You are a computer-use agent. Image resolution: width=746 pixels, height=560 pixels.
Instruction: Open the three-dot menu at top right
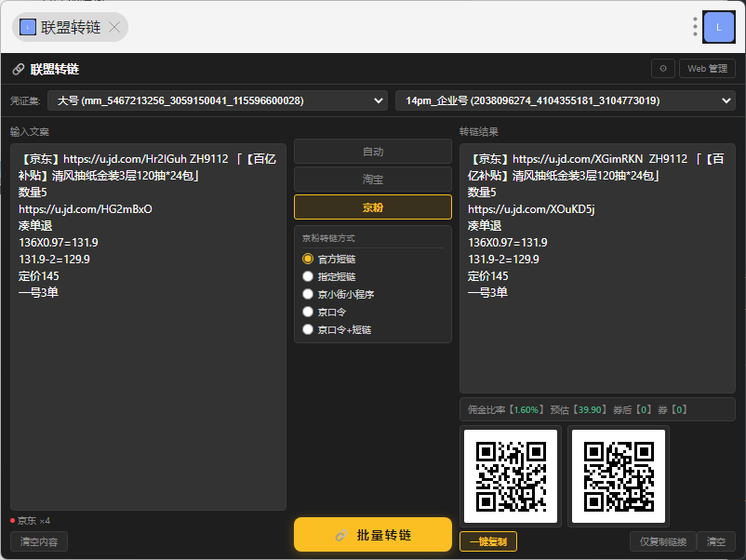click(695, 27)
